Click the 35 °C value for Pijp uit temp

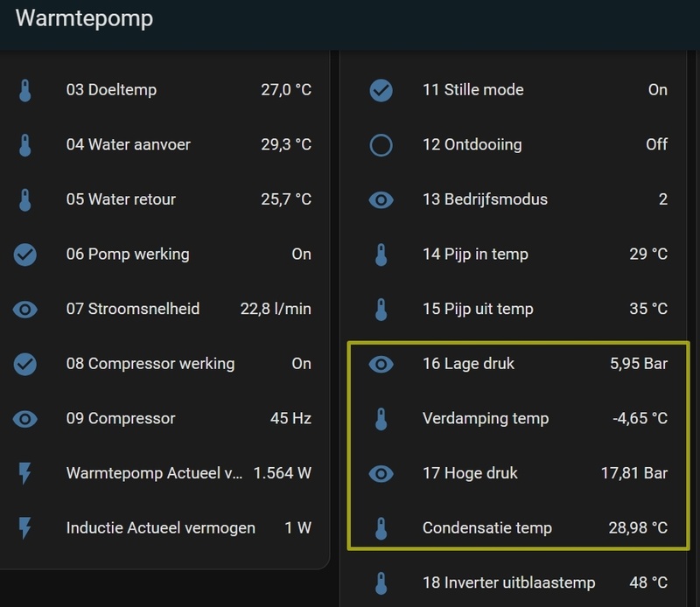(x=648, y=309)
